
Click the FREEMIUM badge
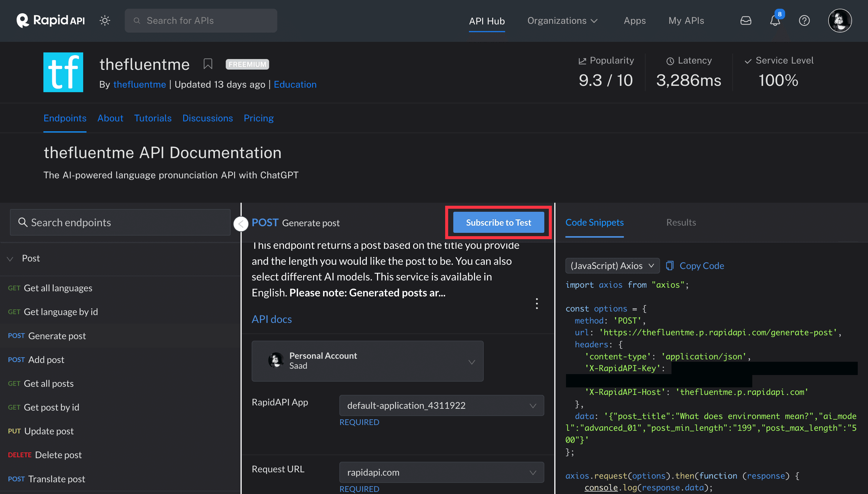pos(247,64)
